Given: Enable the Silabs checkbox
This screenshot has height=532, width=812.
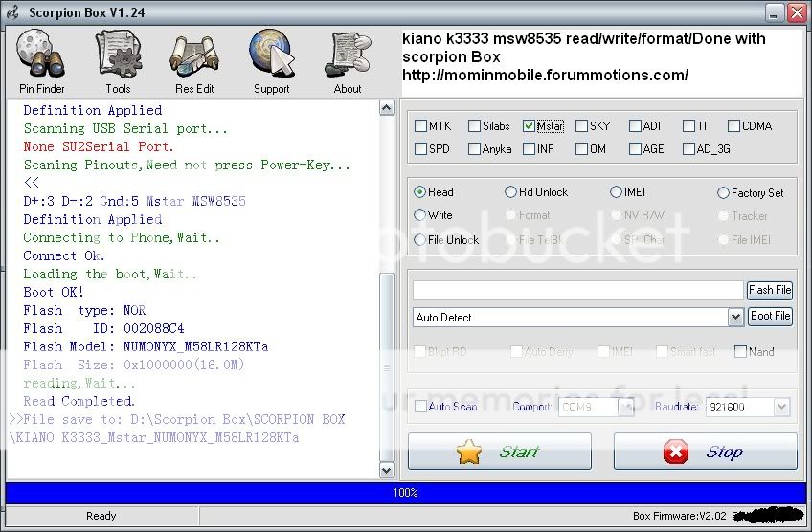Looking at the screenshot, I should coord(474,125).
